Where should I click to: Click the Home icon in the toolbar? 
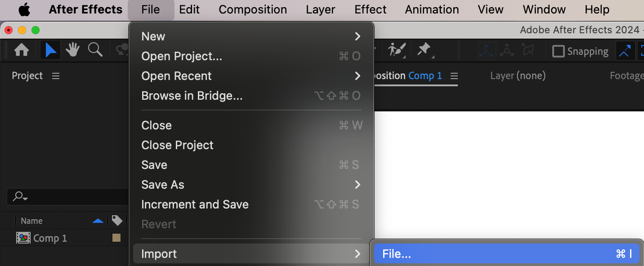[22, 50]
